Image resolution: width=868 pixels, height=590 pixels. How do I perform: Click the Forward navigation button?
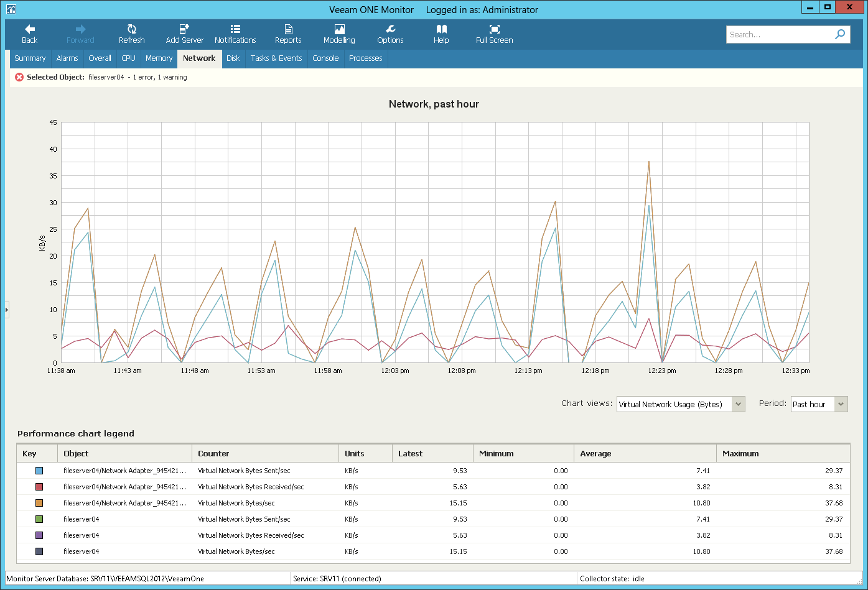80,34
